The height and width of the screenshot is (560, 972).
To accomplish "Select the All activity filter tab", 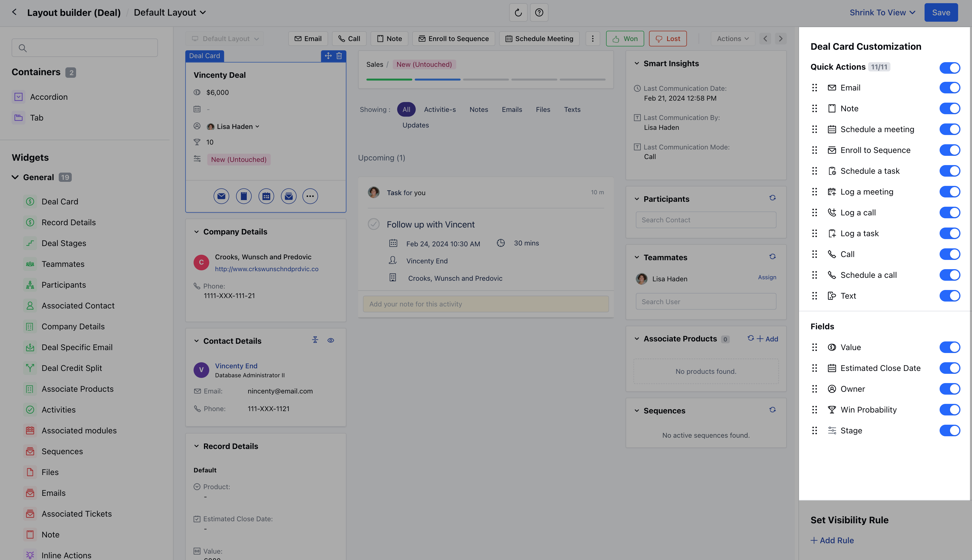I will 406,109.
